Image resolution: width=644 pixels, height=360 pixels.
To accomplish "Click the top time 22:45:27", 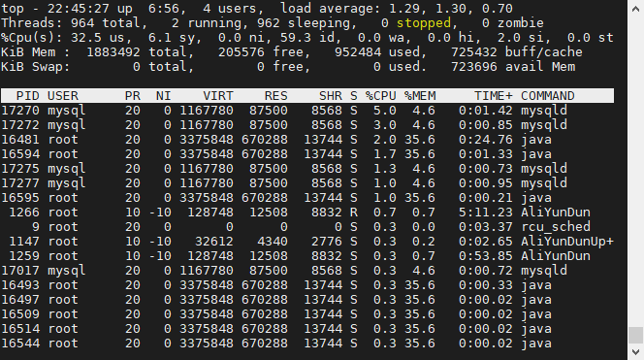I will pyautogui.click(x=79, y=9).
